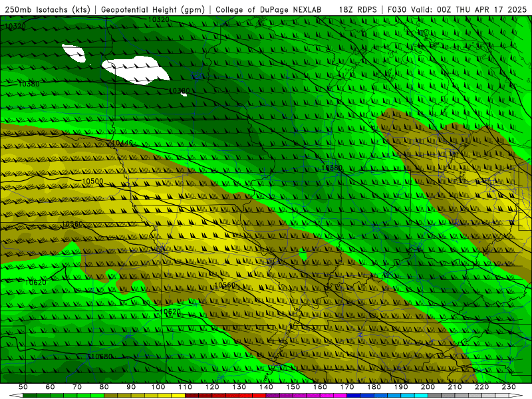Click the 140 kts color bar label
Screen dimensions: 532x399
tap(266, 387)
